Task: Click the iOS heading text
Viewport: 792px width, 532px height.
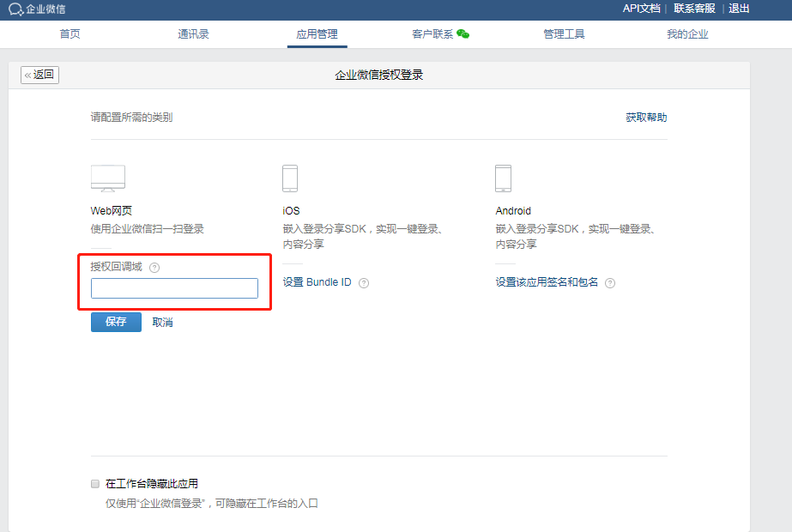Action: pos(291,211)
